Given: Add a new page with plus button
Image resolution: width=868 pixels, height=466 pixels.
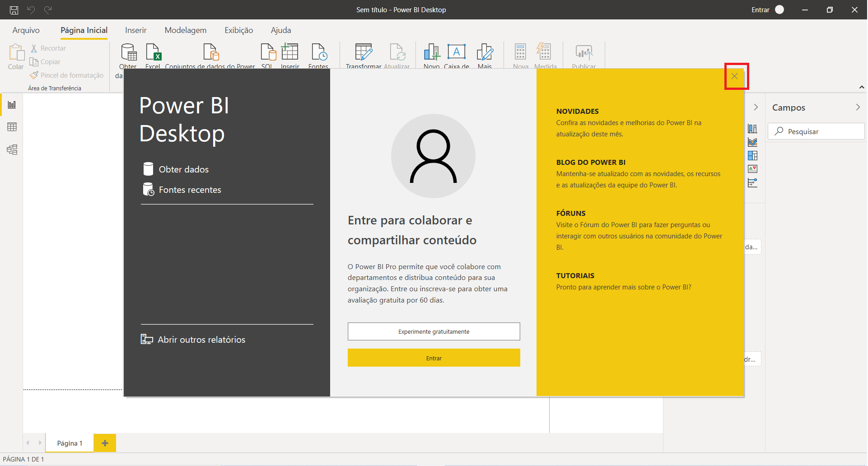Looking at the screenshot, I should [x=105, y=443].
